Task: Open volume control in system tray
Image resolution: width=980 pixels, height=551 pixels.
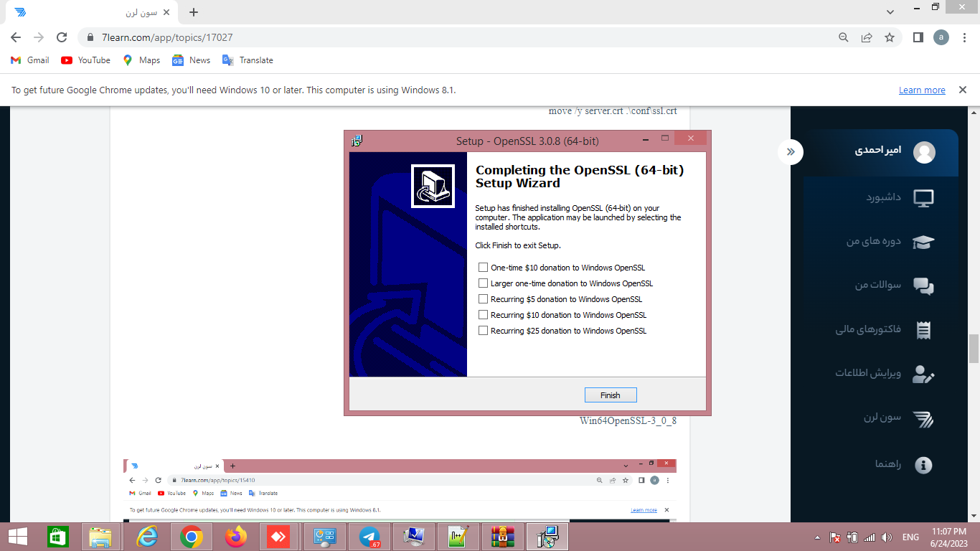Action: click(887, 537)
